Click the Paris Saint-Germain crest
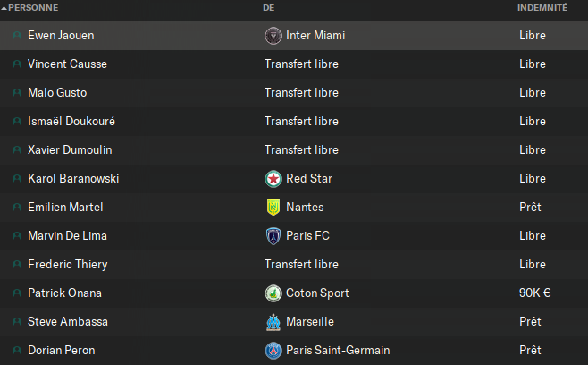The width and height of the screenshot is (588, 365). 273,351
